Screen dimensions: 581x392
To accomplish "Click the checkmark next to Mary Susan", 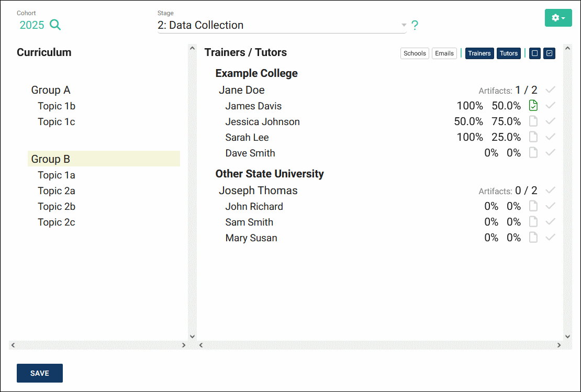I will click(x=550, y=238).
